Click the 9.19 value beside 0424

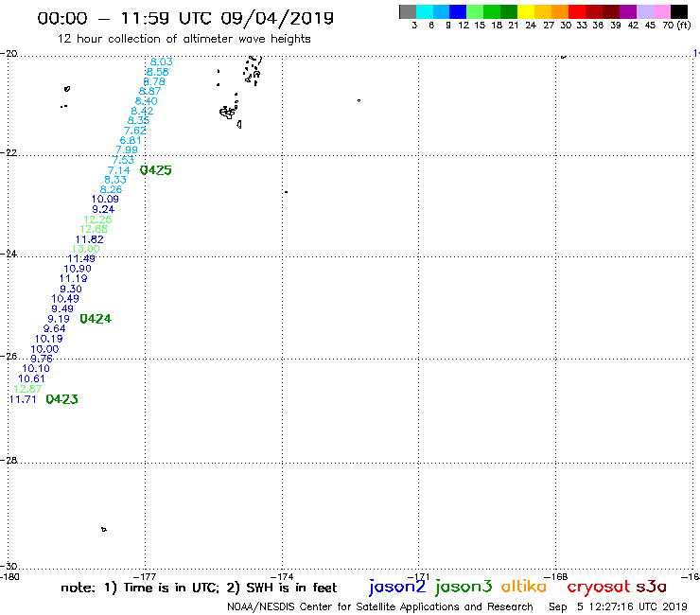click(x=59, y=319)
